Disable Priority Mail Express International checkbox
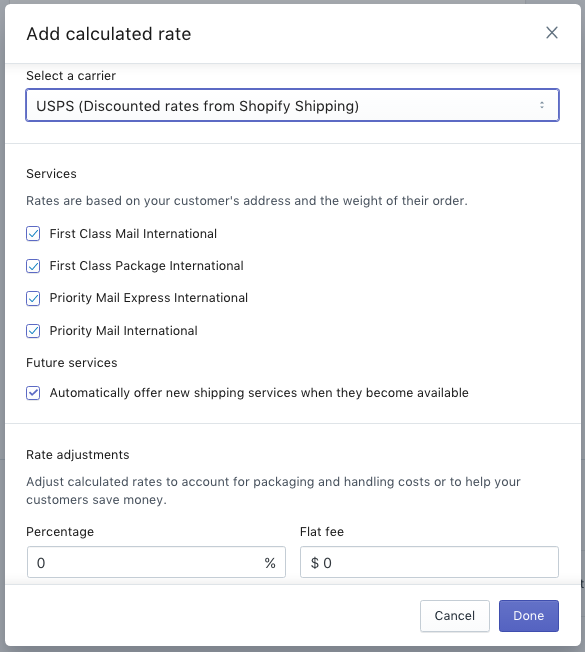This screenshot has height=652, width=585. 33,298
